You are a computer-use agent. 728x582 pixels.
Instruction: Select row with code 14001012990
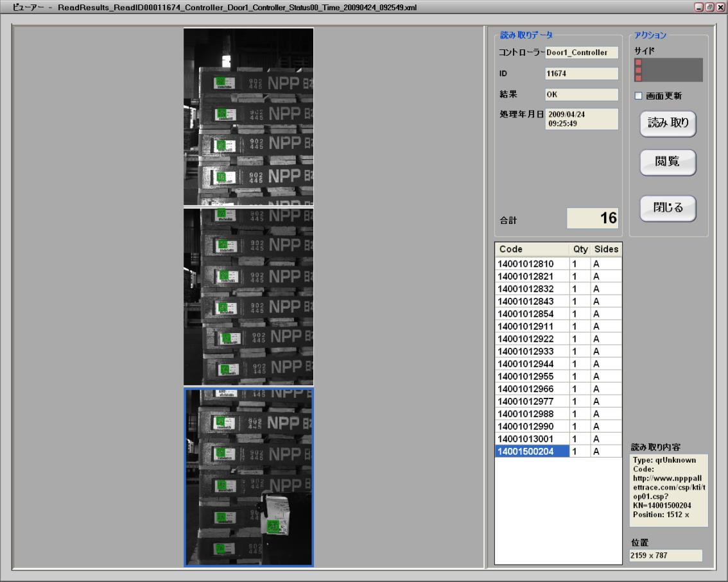click(x=558, y=427)
